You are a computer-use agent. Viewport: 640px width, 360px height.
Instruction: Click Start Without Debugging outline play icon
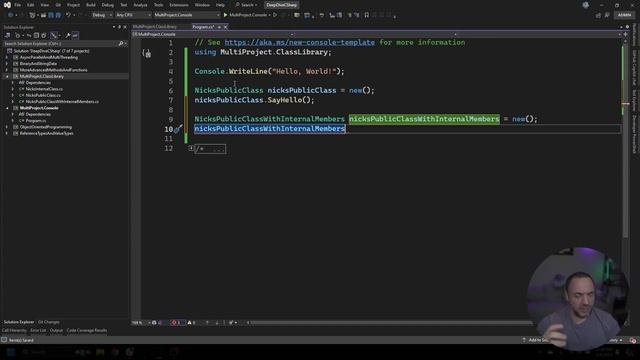tap(275, 15)
